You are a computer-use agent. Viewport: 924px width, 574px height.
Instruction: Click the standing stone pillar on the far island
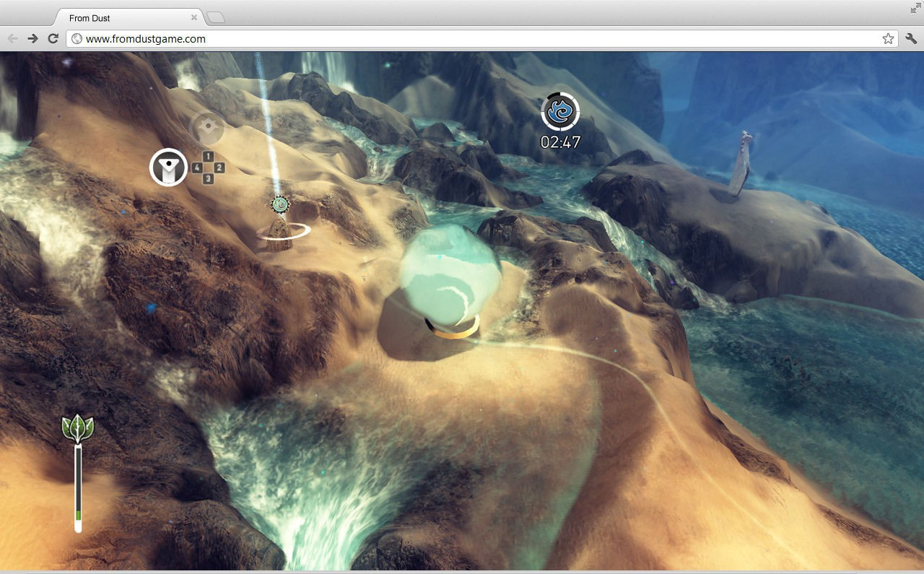pos(741,164)
